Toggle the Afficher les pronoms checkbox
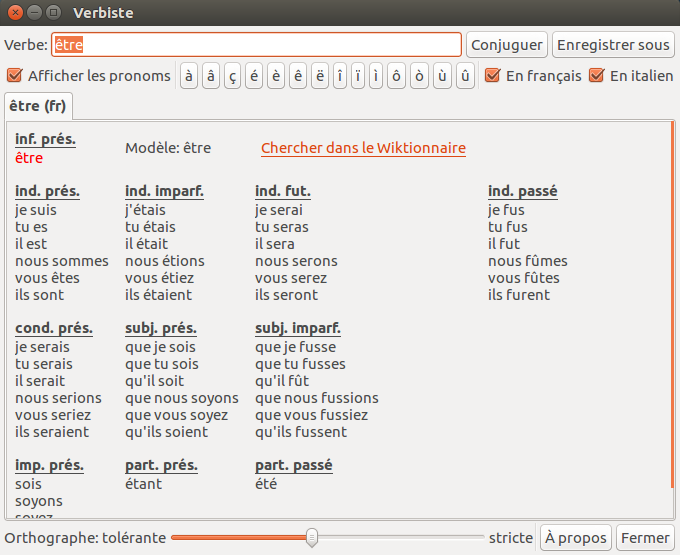This screenshot has height=555, width=680. coord(15,76)
